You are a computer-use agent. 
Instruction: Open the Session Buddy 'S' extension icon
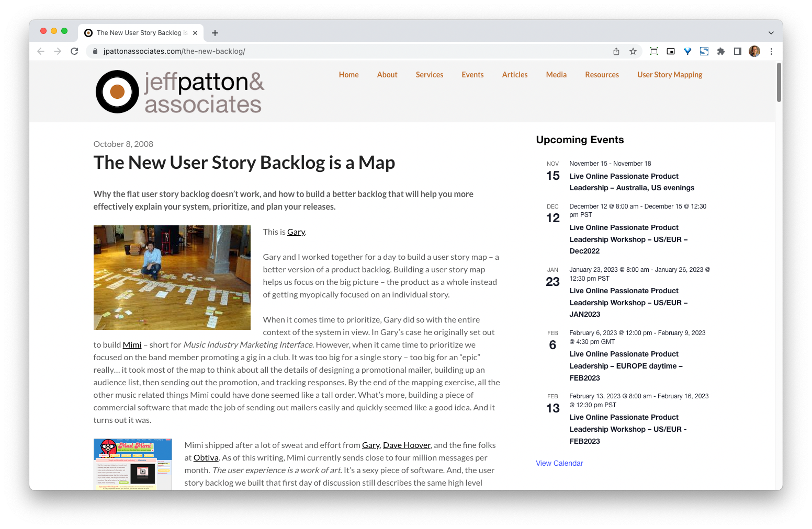click(704, 51)
